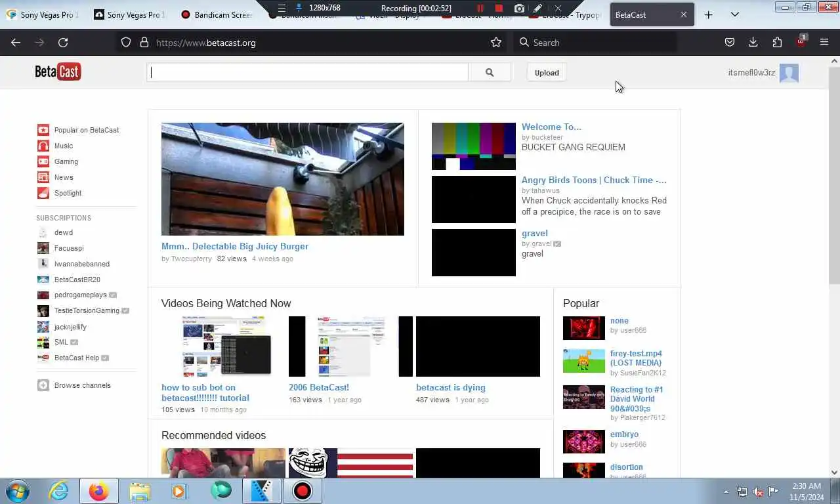Take a screenshot with the camera icon
The image size is (840, 504).
(519, 8)
